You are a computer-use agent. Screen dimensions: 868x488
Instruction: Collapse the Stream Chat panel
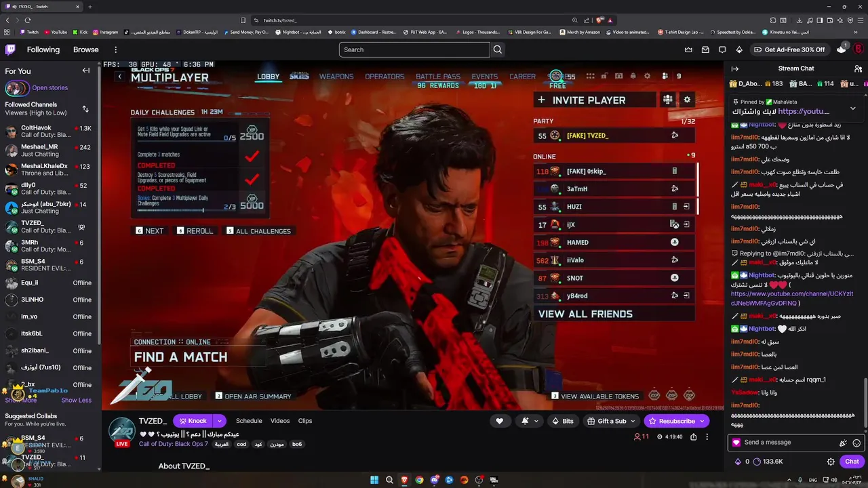click(734, 68)
